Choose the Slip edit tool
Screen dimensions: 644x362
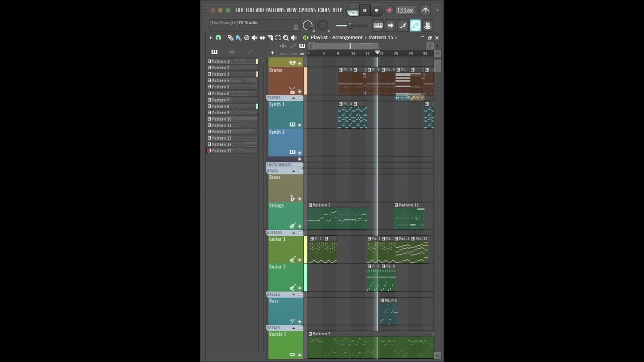coord(262,38)
